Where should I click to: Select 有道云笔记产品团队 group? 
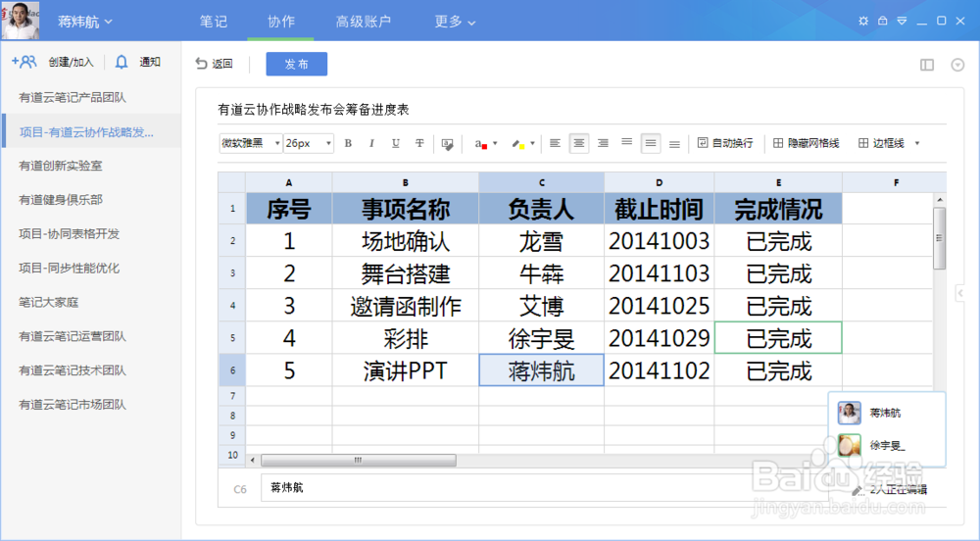(91, 97)
